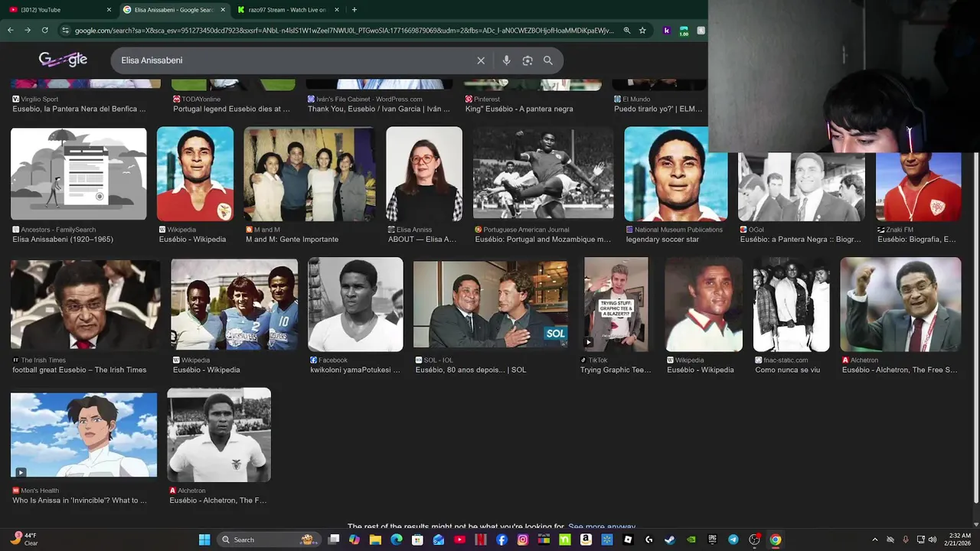Bookmark this page with the star
Image resolution: width=980 pixels, height=551 pixels.
click(x=642, y=31)
